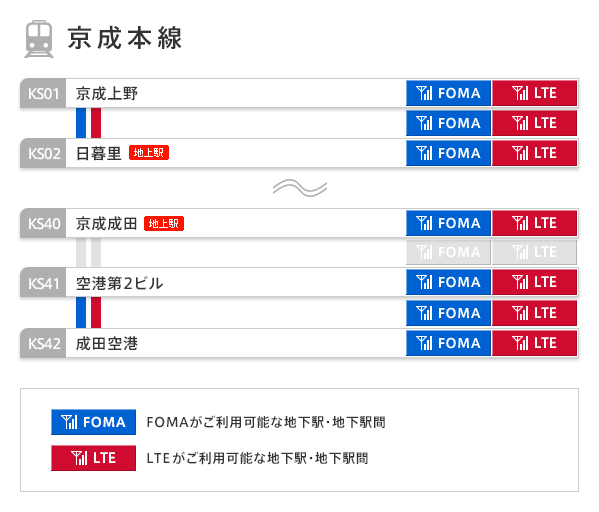Click the greyed-out LTE badge below 京成成田
This screenshot has height=512, width=599.
[x=534, y=252]
